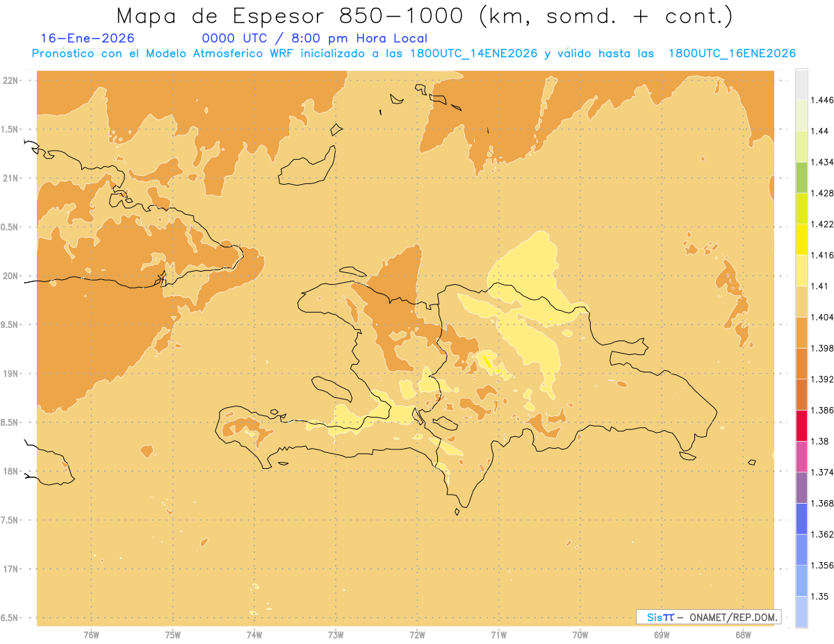The image size is (834, 644).
Task: Click the '1.5N' latitude axis label
Action: pyautogui.click(x=10, y=129)
